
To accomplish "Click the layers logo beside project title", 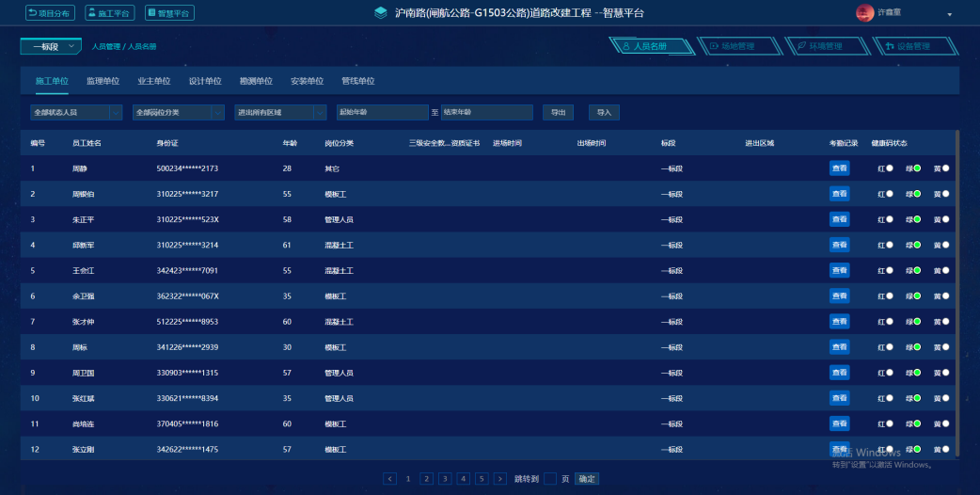I will click(x=381, y=12).
